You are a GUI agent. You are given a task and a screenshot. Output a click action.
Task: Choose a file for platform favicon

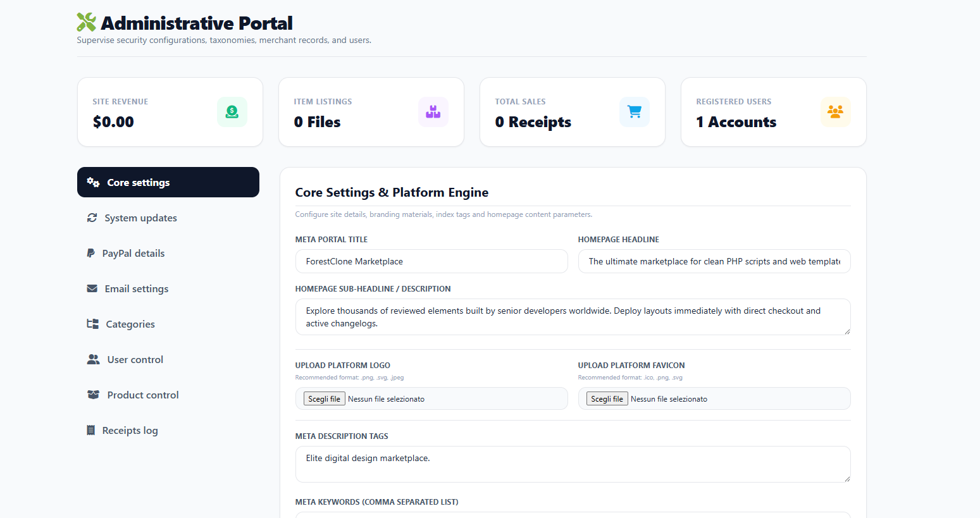pos(607,398)
